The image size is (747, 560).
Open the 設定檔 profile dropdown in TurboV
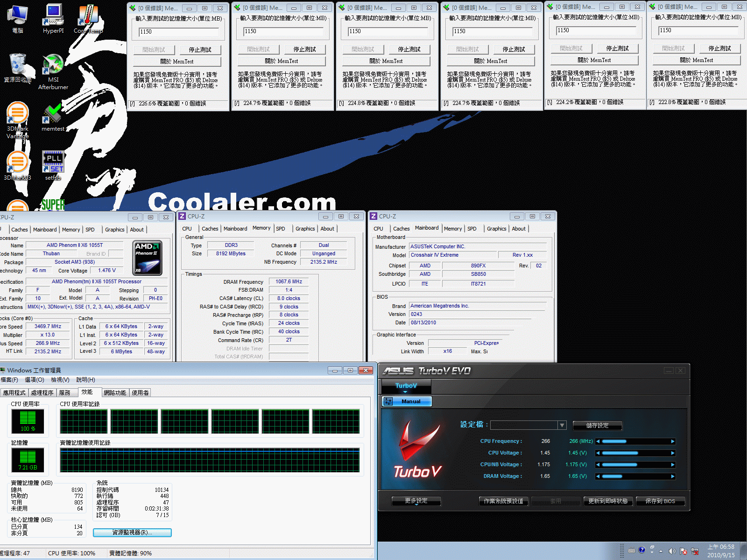pyautogui.click(x=562, y=425)
